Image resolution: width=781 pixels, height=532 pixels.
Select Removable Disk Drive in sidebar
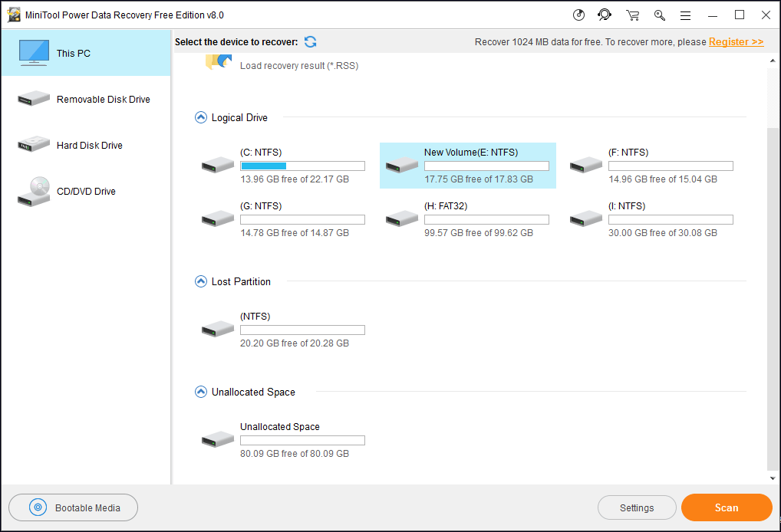[x=86, y=99]
